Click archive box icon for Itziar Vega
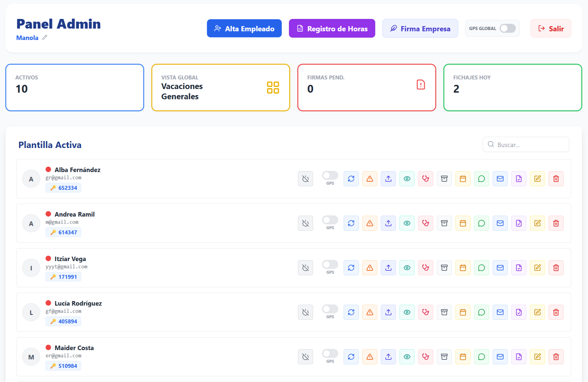 [x=444, y=268]
